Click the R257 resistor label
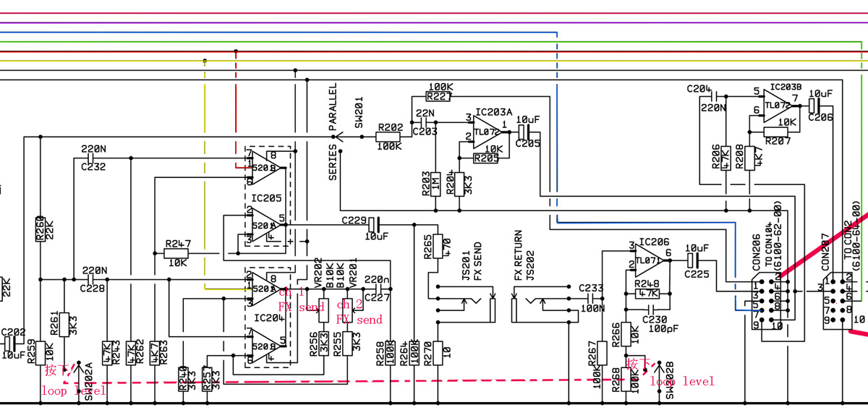Image resolution: width=868 pixels, height=418 pixels. tap(206, 379)
